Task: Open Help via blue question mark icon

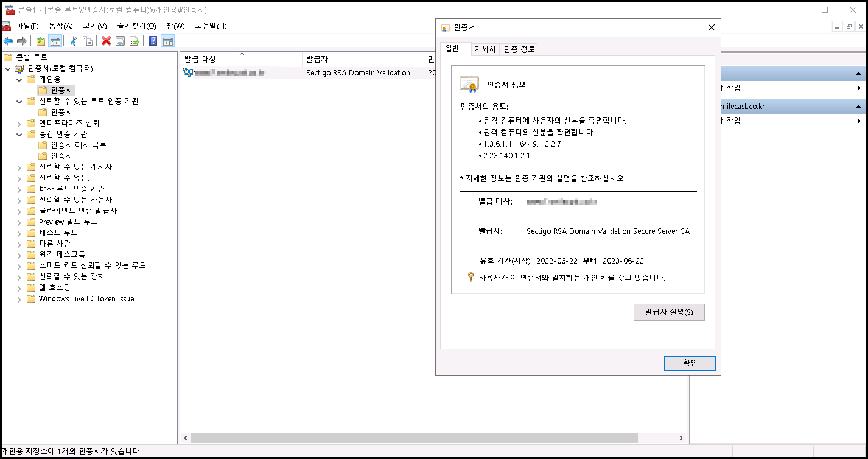Action: [153, 41]
